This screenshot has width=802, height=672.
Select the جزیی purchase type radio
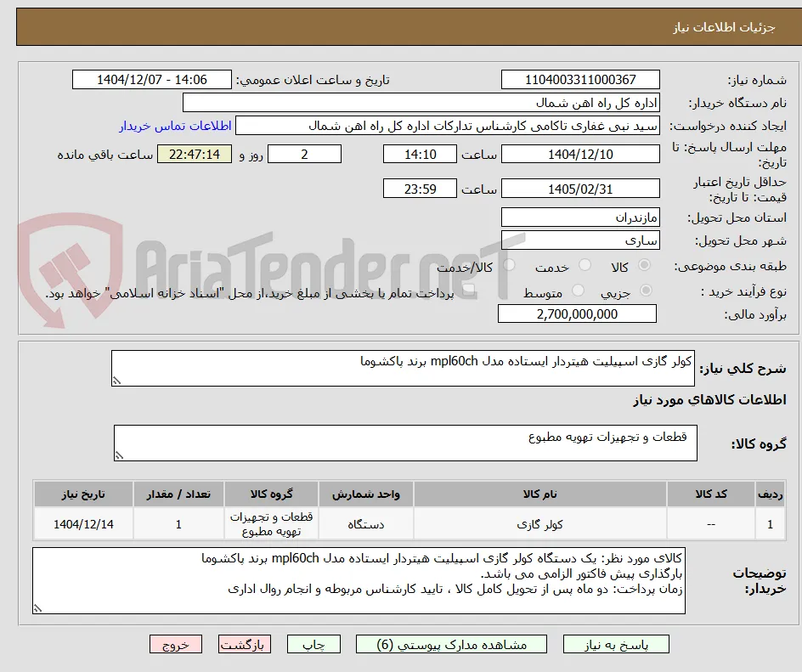[646, 290]
